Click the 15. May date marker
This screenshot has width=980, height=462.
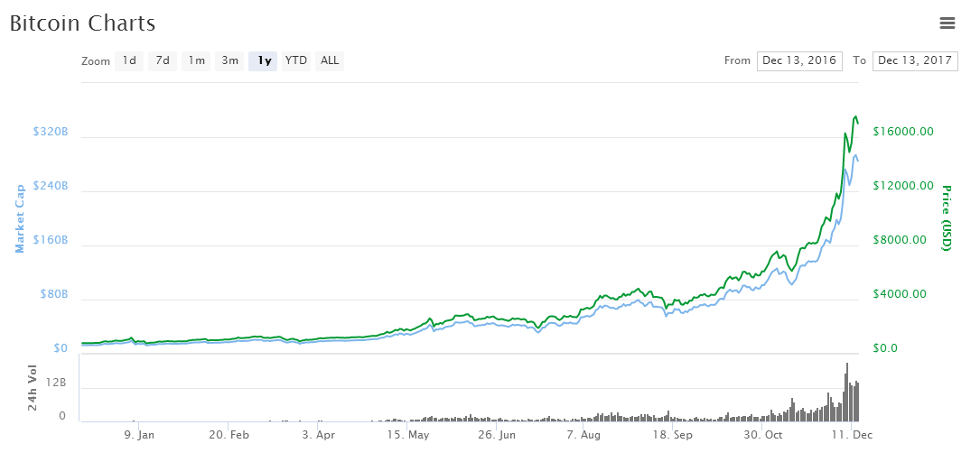pyautogui.click(x=407, y=434)
